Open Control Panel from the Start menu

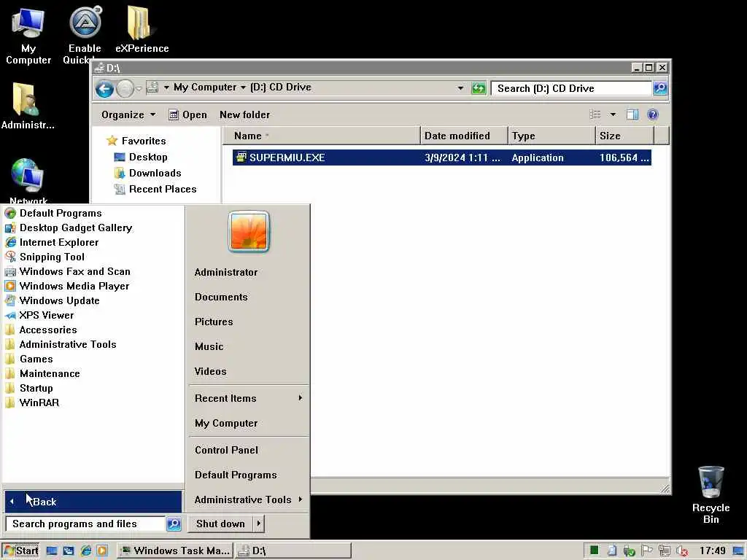click(226, 450)
